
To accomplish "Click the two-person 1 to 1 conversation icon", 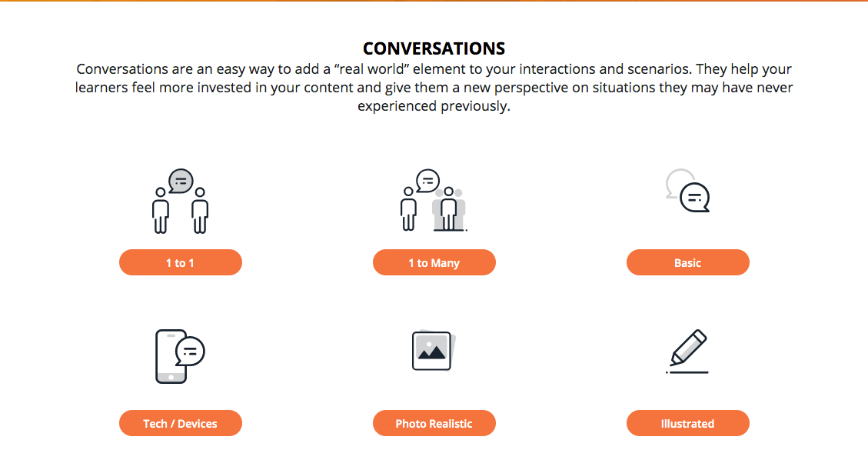I will click(181, 202).
